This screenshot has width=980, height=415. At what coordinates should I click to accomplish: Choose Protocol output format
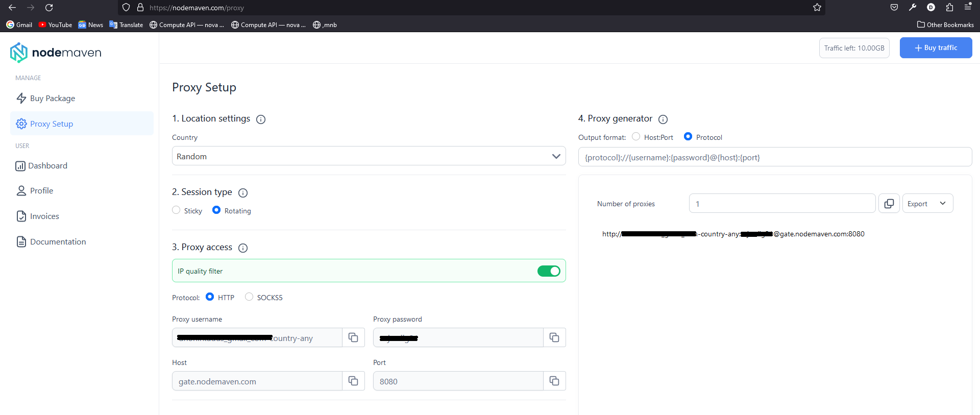tap(688, 137)
